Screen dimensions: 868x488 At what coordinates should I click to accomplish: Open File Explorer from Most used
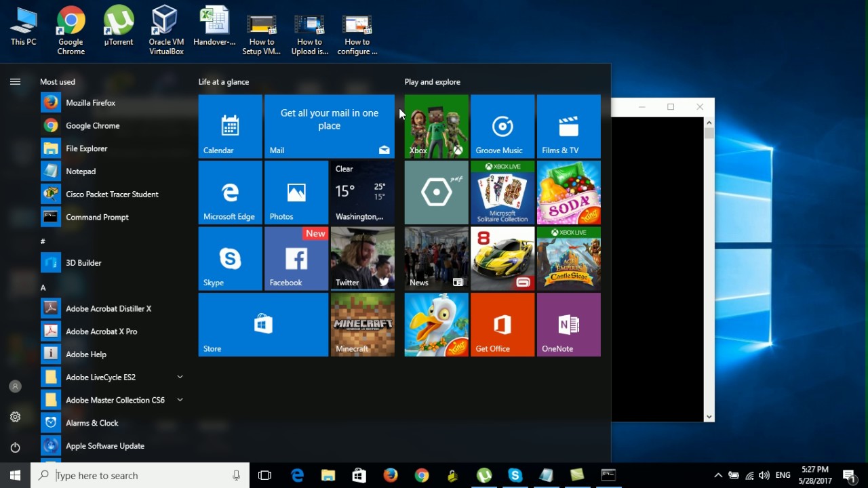point(113,148)
